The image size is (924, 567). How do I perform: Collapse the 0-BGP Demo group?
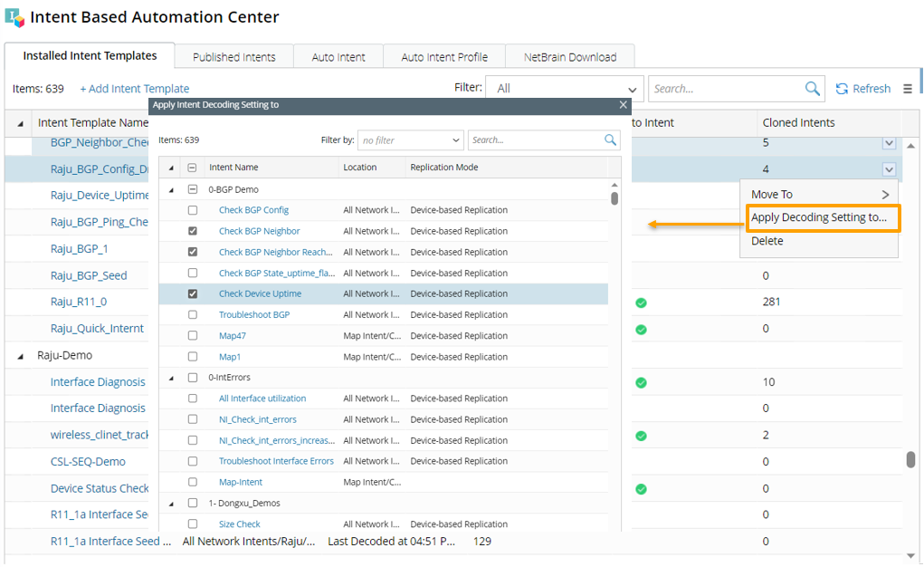(x=171, y=190)
